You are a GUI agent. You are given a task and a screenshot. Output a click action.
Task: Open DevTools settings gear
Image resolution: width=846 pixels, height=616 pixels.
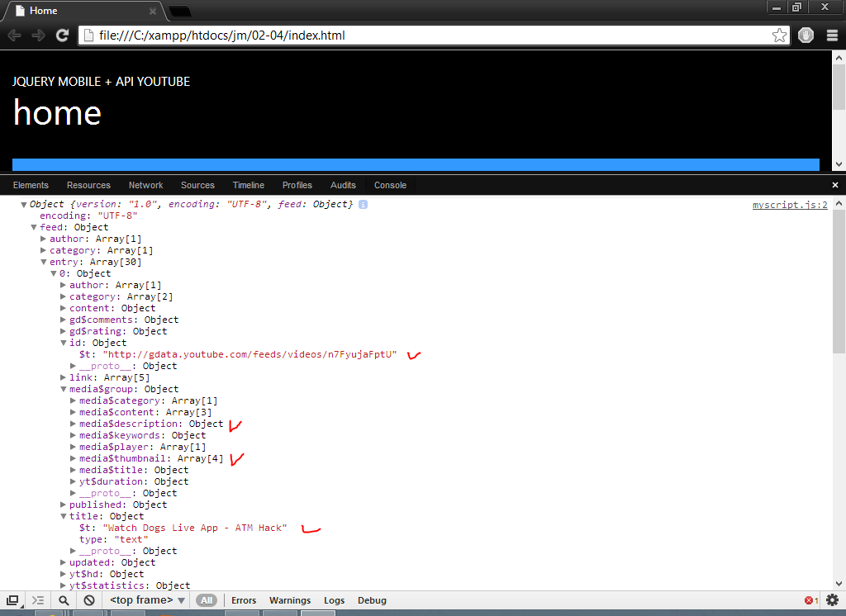point(832,600)
